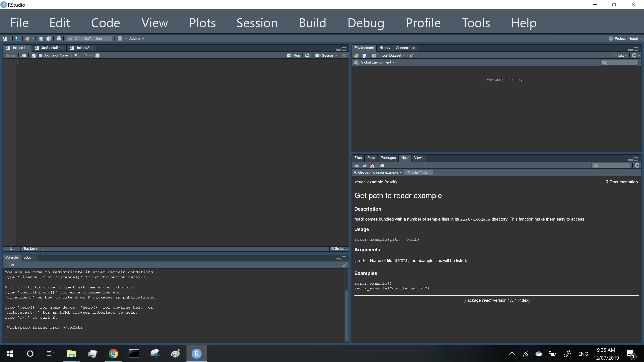This screenshot has height=362, width=644.
Task: Enable Source on Save
Action: click(40, 55)
